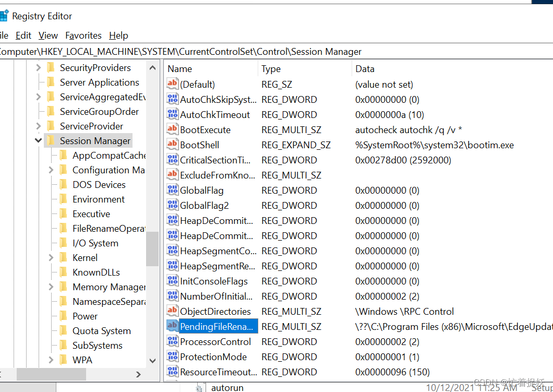
Task: Expand the Kernel key
Action: (51, 257)
